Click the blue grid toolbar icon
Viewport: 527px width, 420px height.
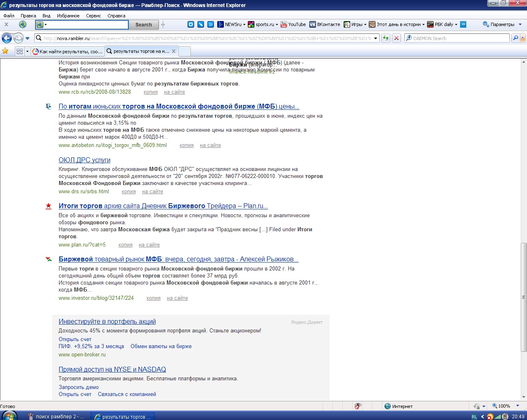pos(211,24)
